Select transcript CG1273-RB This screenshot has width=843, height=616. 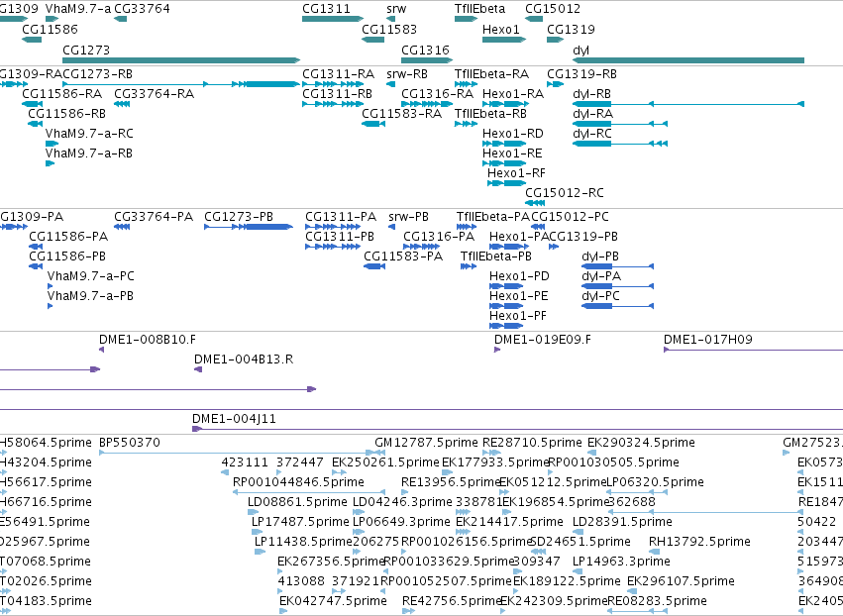click(x=98, y=73)
